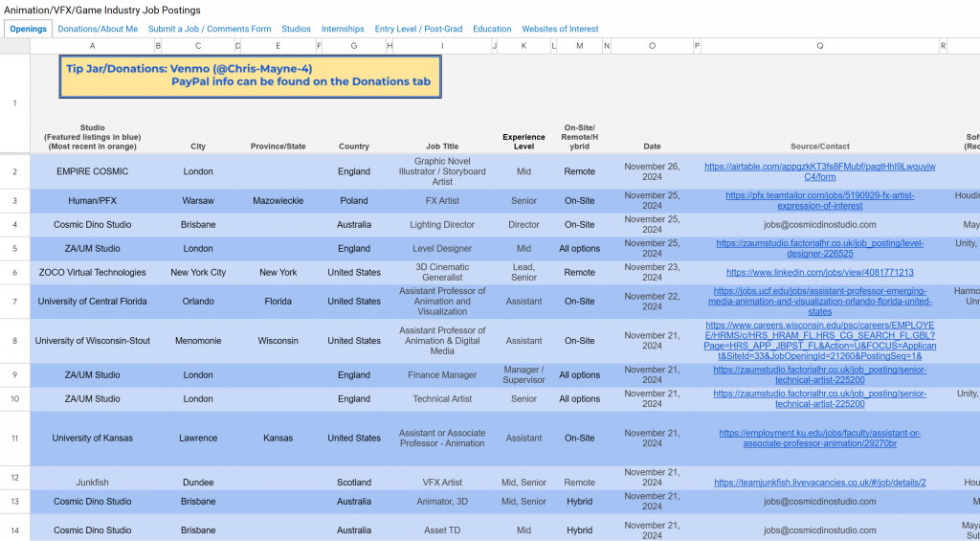Open the careers.wisconsin.edu job link
Viewport: 980px width, 541px height.
pos(819,341)
